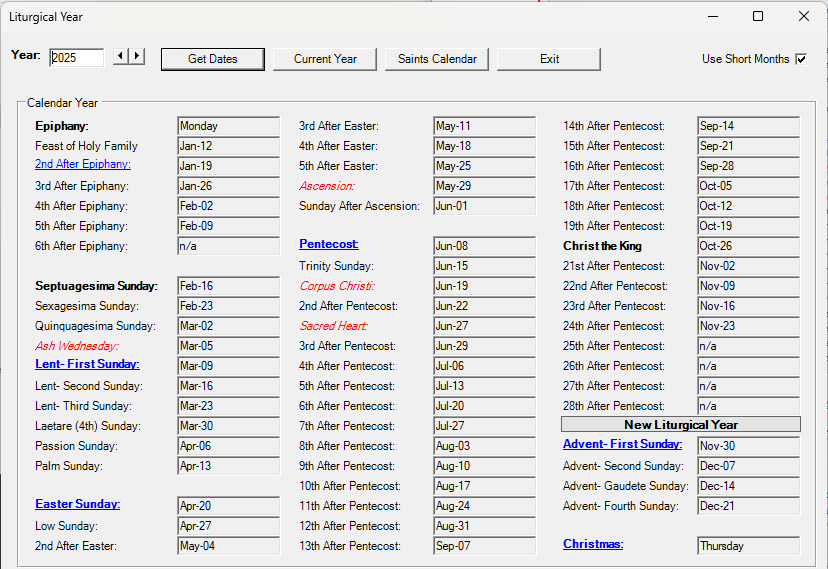Viewport: 828px width, 569px height.
Task: Click the Corpus Christi label
Action: click(x=337, y=286)
